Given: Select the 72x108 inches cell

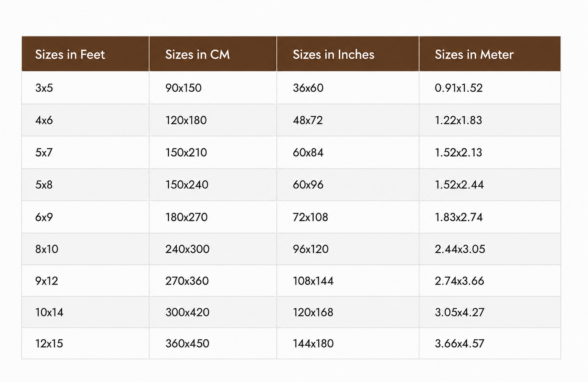Looking at the screenshot, I should [348, 217].
